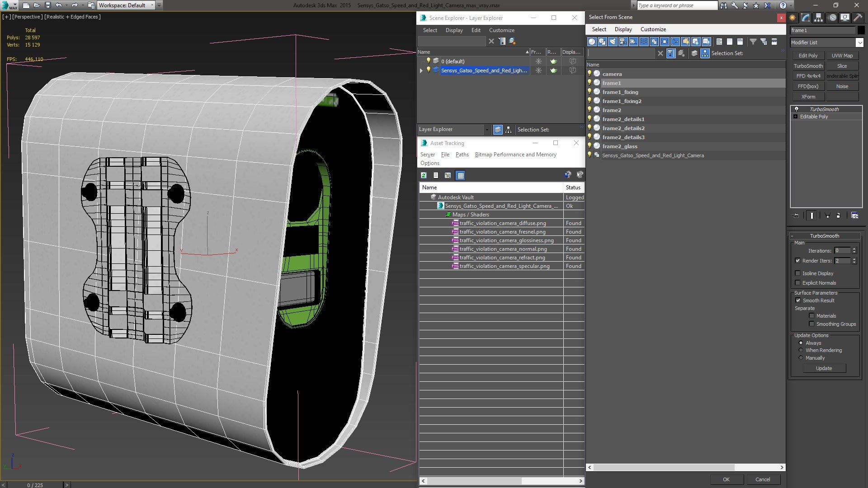Click Sort by Hierarchy icon near Selection Set
Image resolution: width=868 pixels, height=488 pixels.
[x=705, y=53]
